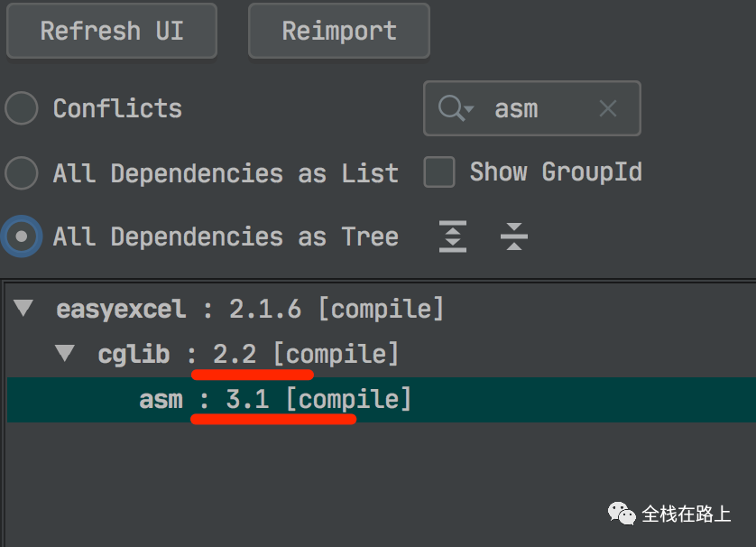Select the Conflicts radio option

(22, 108)
